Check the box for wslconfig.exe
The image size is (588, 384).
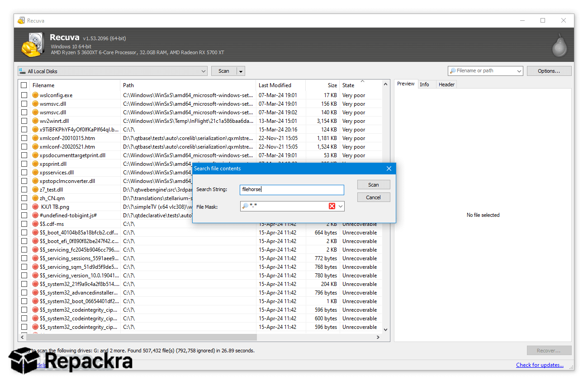pos(24,95)
